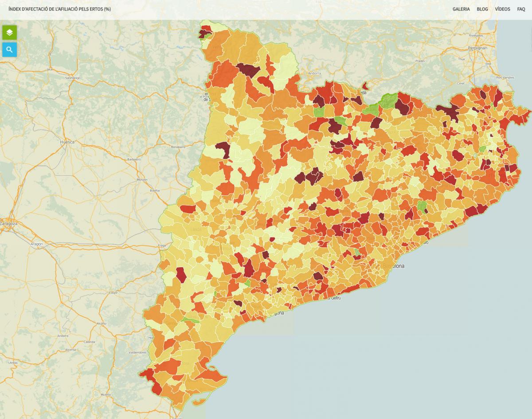This screenshot has height=419, width=532.
Task: Select the Alcañiz label on the map
Action: coord(102,324)
